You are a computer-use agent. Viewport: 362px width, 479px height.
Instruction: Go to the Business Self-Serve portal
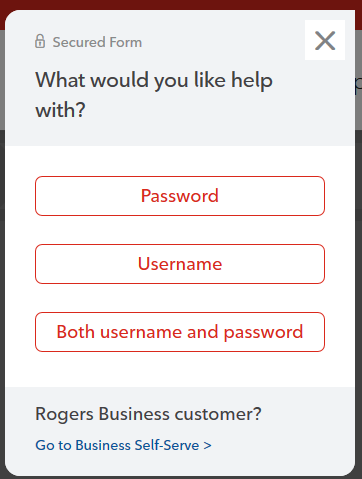click(x=123, y=445)
